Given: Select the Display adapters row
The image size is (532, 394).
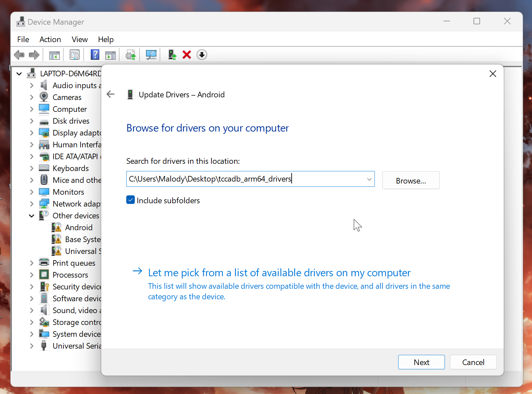Looking at the screenshot, I should (x=77, y=133).
